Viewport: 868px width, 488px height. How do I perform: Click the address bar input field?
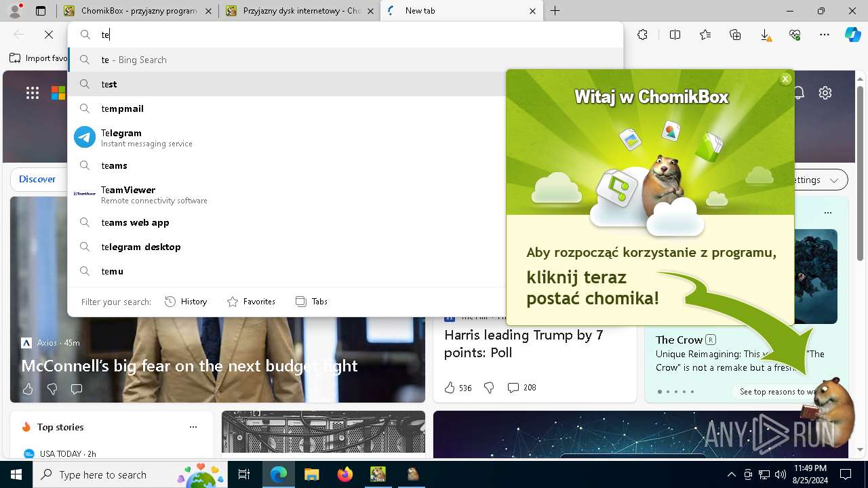coord(346,35)
